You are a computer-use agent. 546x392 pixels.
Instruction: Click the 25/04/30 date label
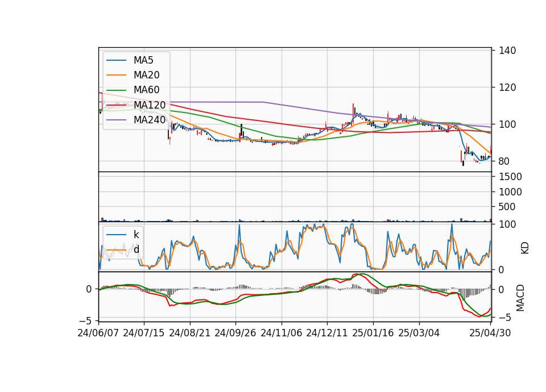pyautogui.click(x=490, y=333)
